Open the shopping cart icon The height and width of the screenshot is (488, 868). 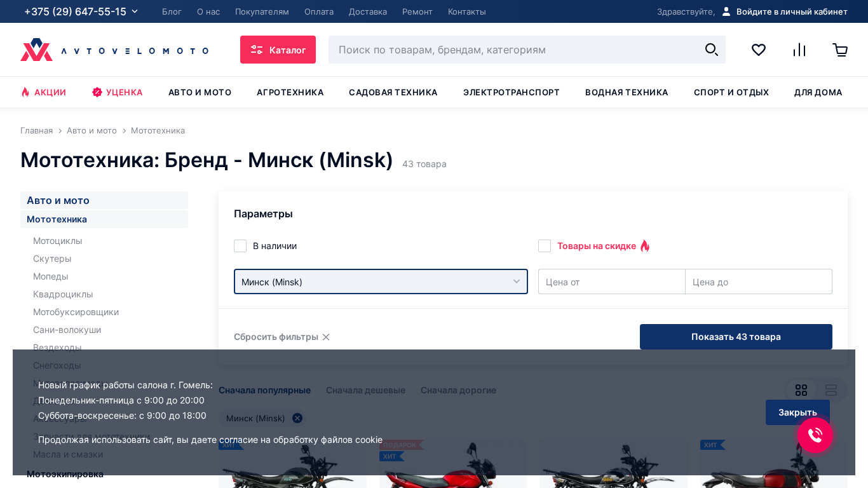pos(840,50)
